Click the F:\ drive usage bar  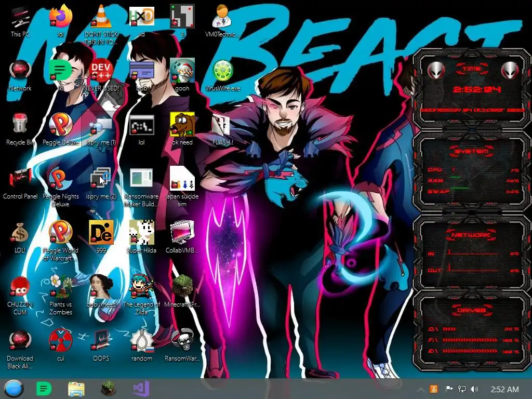[x=470, y=340]
